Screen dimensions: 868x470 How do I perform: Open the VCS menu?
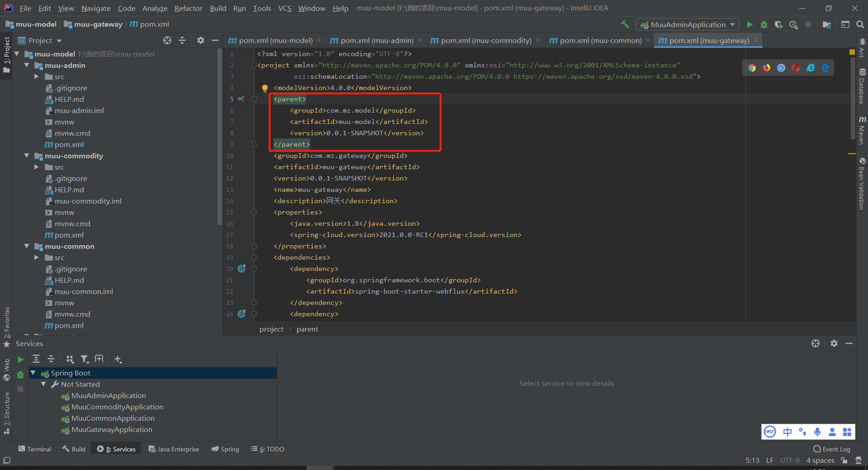click(285, 8)
